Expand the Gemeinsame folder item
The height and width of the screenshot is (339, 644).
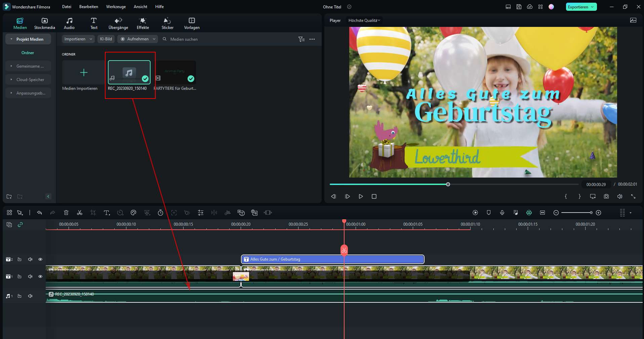click(28, 66)
